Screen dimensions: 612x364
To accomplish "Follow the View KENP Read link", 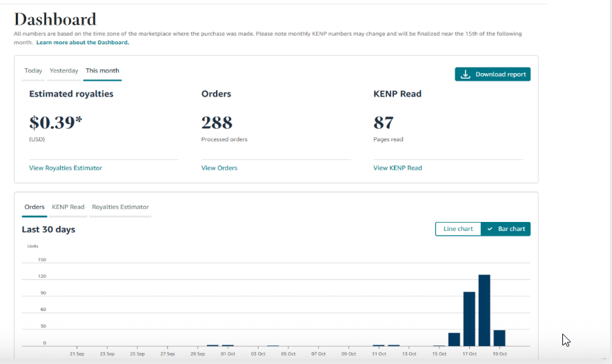I will [x=397, y=168].
